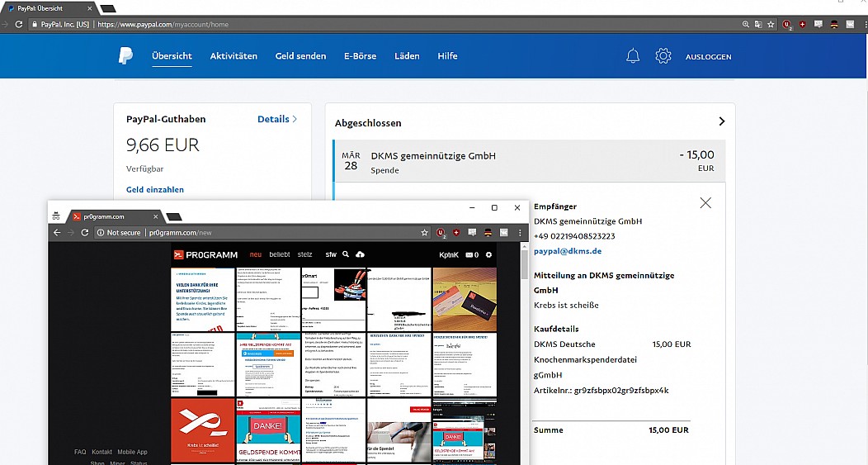Close the transaction detail panel

(x=705, y=203)
